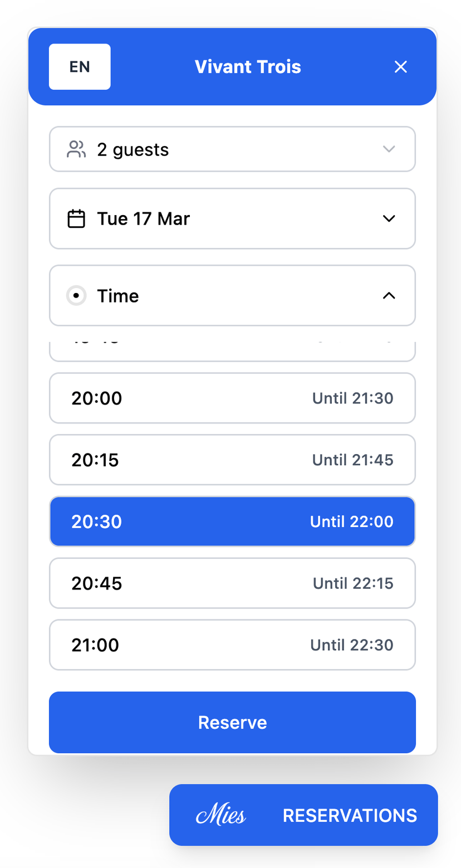This screenshot has width=461, height=868.
Task: Click the calendar icon beside the date
Action: (76, 218)
